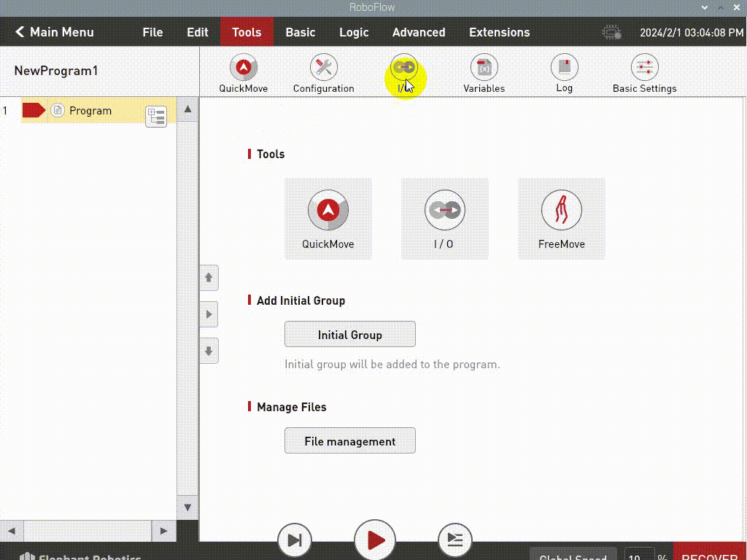Click the I / O tile under Tools
This screenshot has width=747, height=560.
click(x=444, y=219)
